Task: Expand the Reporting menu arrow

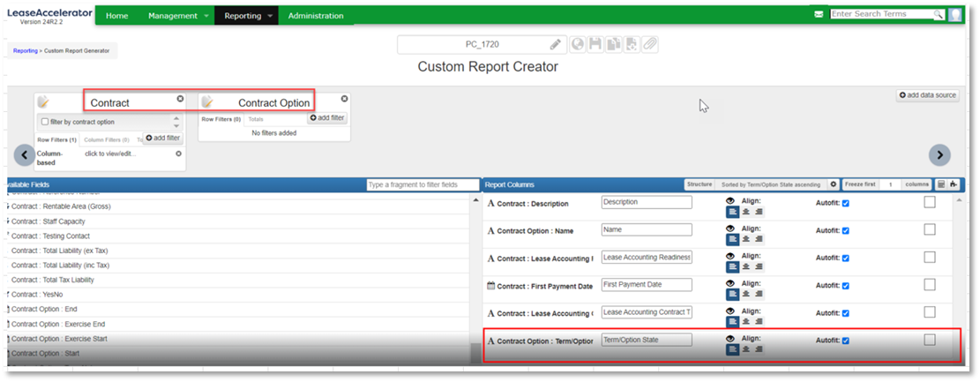Action: pyautogui.click(x=270, y=16)
